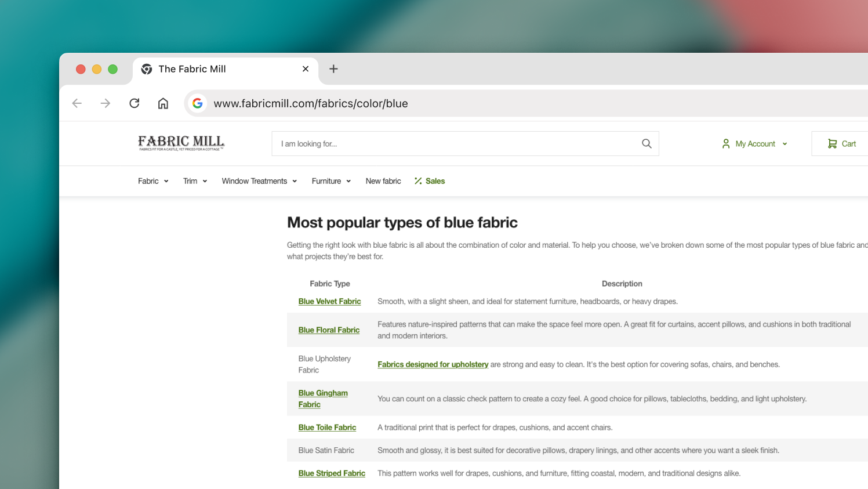Select The Fabric Mill browser tab
This screenshot has height=489, width=868.
226,69
